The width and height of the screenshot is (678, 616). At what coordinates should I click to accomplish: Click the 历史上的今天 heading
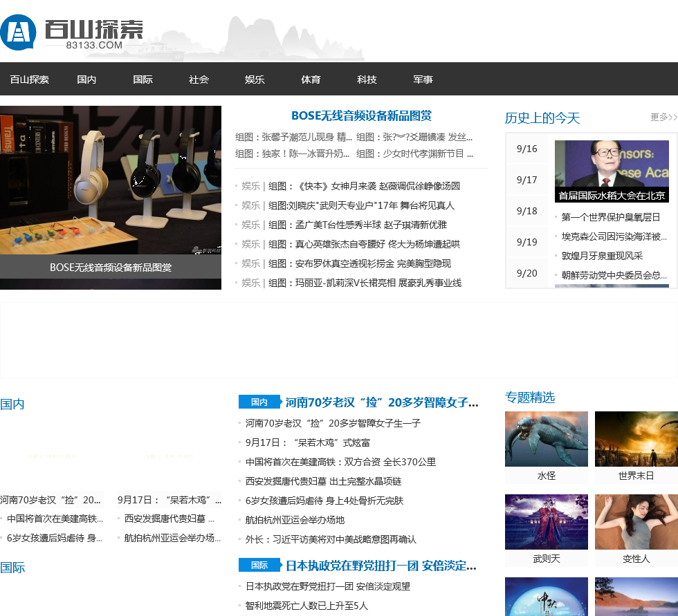pos(542,118)
